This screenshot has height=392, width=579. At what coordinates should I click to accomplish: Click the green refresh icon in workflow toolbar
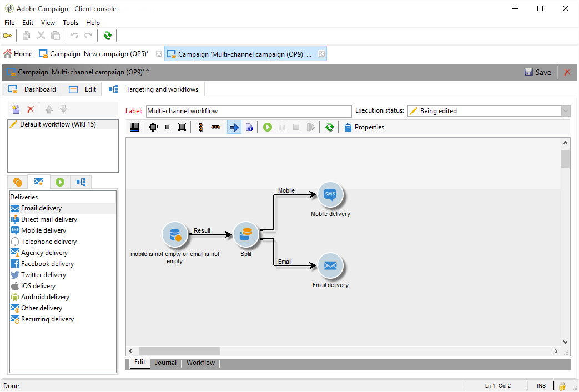[x=329, y=128]
